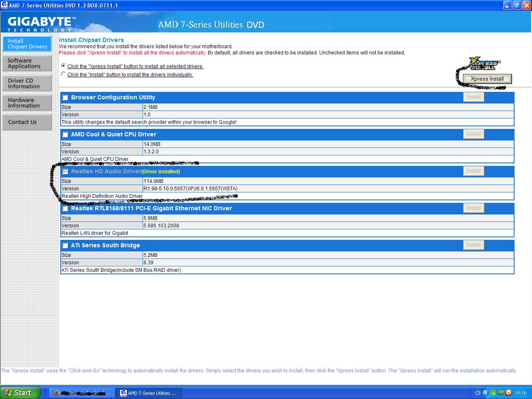Click the Browser Configuration Utility title
This screenshot has width=532, height=399.
click(113, 97)
